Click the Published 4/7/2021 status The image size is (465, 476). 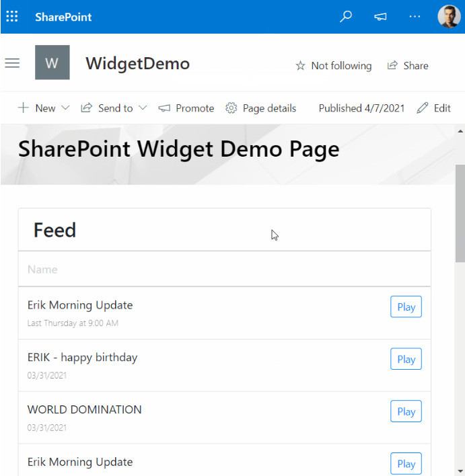coord(361,108)
